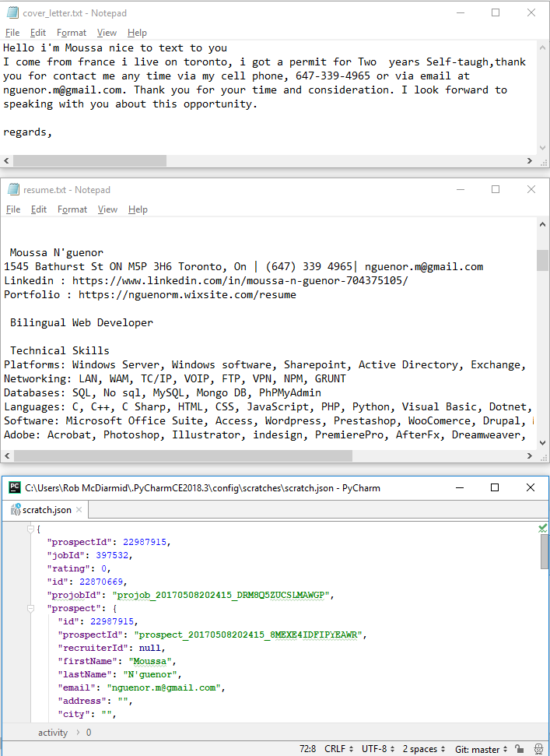
Task: Collapse the "prospect" object fold marker
Action: click(30, 609)
